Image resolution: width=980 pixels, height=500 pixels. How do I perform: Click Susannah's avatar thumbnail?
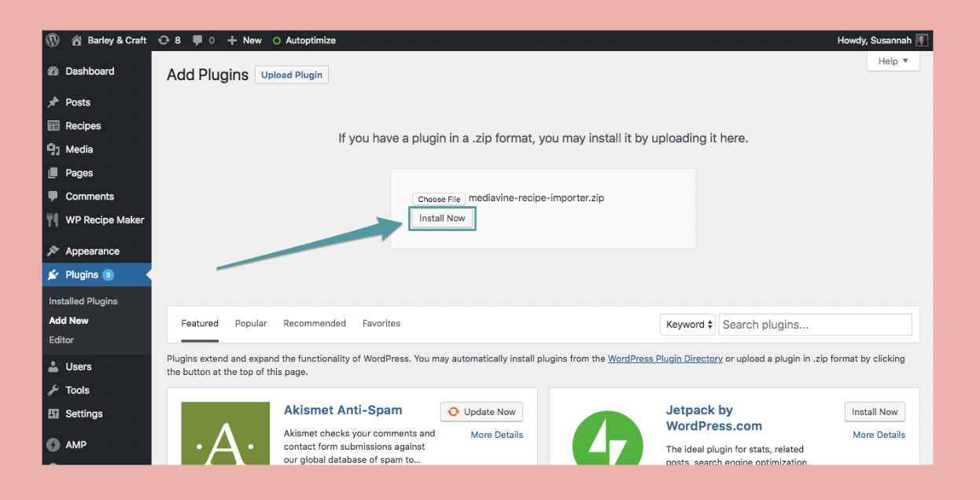[x=922, y=40]
